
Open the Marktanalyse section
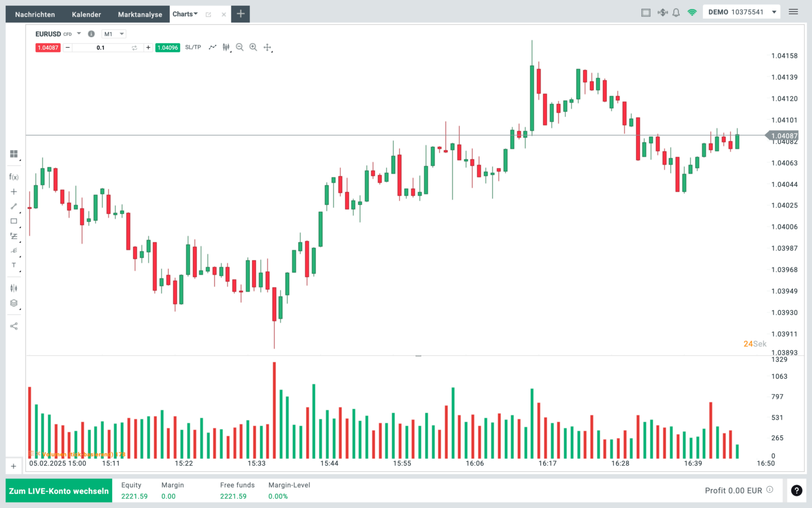[x=140, y=14]
